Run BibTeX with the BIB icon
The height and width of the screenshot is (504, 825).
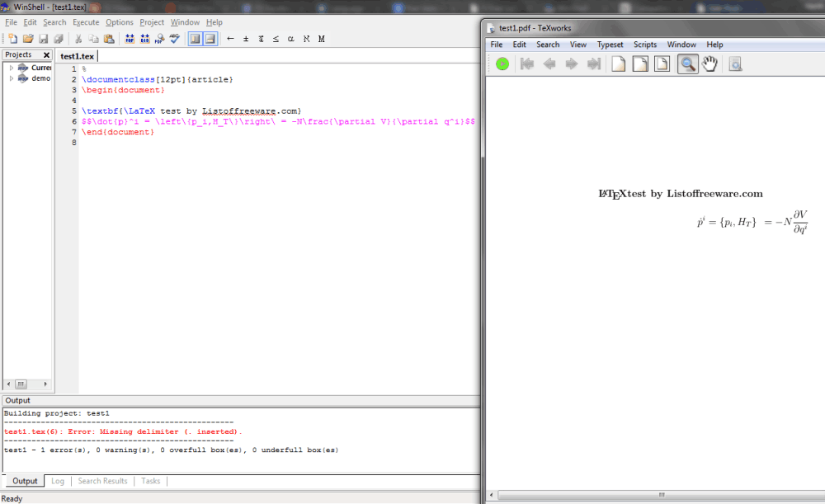pyautogui.click(x=144, y=39)
